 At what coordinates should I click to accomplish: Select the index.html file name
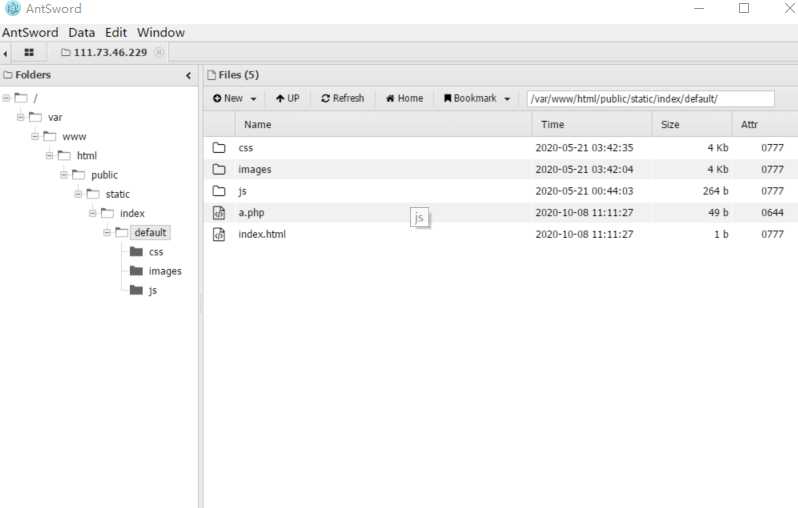(x=262, y=234)
